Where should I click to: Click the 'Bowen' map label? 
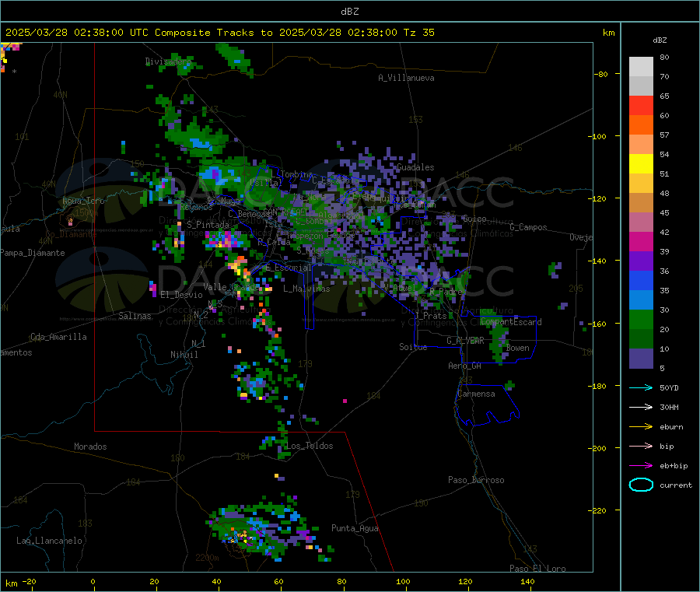click(x=517, y=348)
